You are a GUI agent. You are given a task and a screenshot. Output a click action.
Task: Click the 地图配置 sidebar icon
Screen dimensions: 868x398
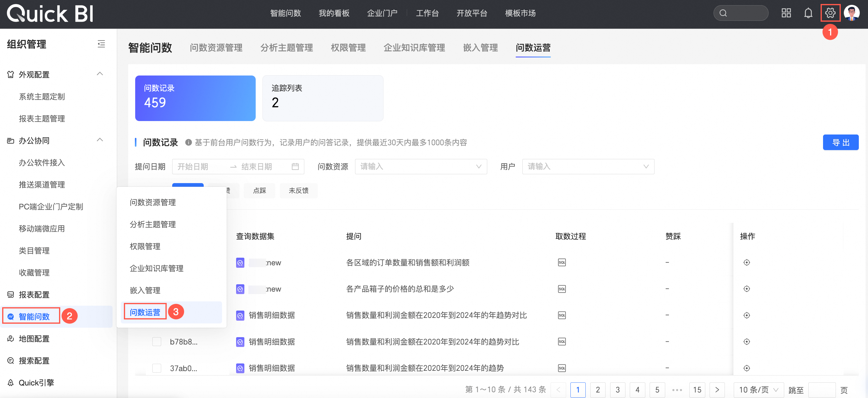(x=11, y=338)
